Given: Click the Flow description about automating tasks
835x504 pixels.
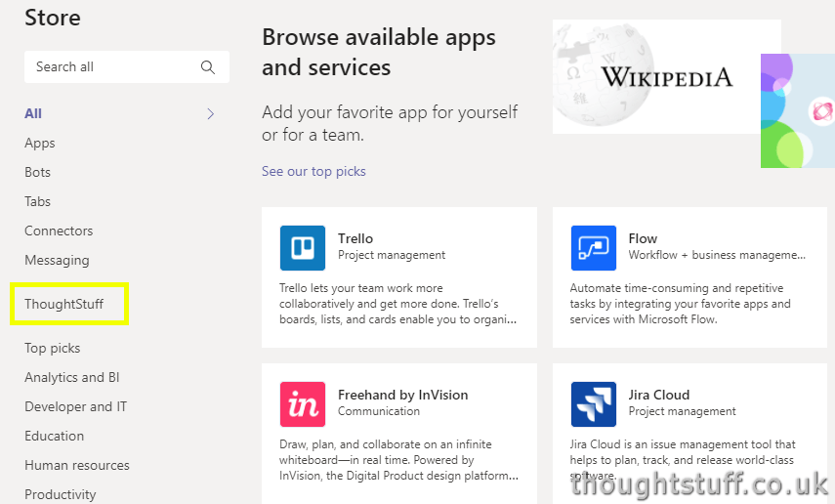Looking at the screenshot, I should [x=680, y=304].
